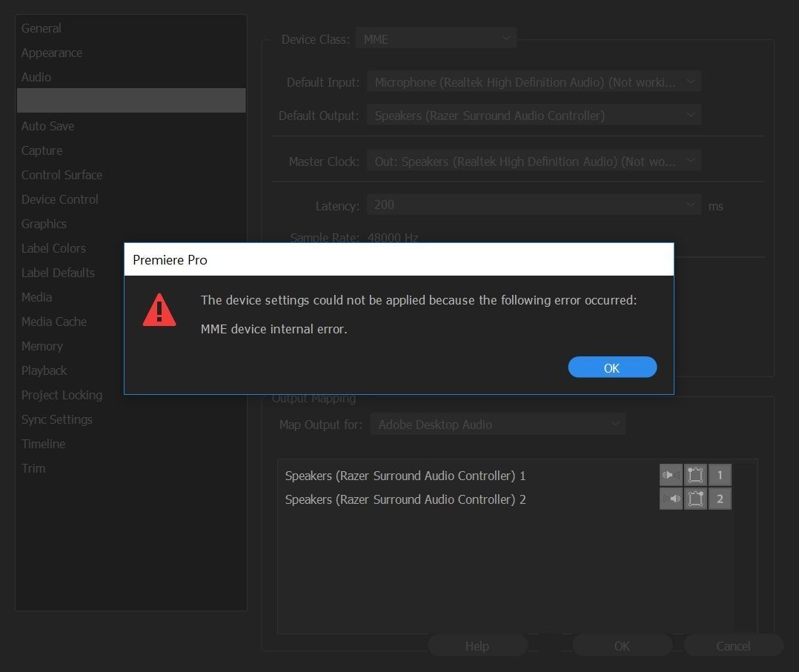This screenshot has height=672, width=799.
Task: Open the Latency value dropdown
Action: (534, 205)
